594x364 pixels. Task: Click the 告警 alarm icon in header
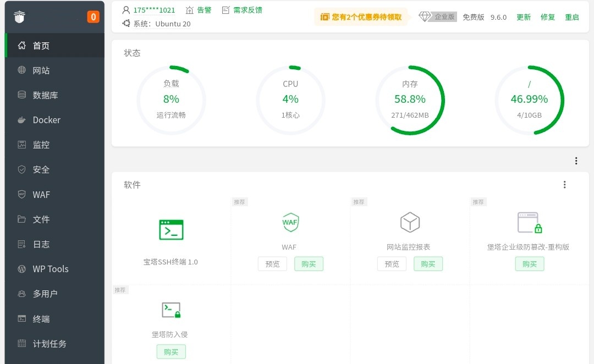point(190,10)
